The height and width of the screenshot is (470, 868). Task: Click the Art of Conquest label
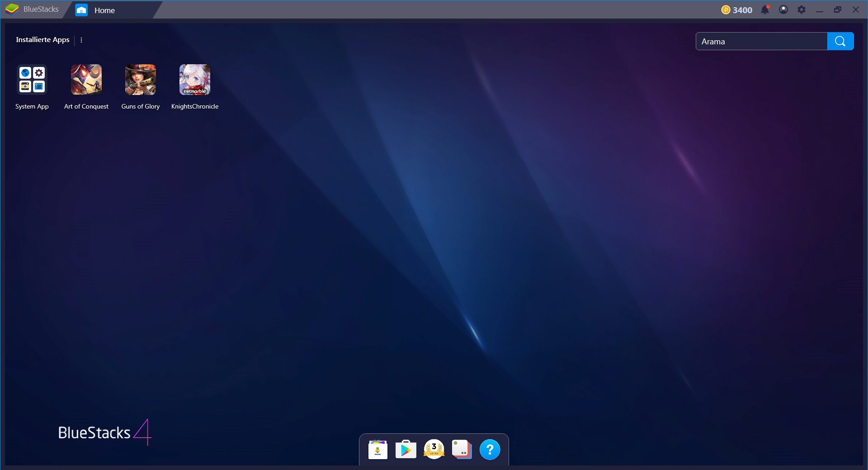pos(86,106)
